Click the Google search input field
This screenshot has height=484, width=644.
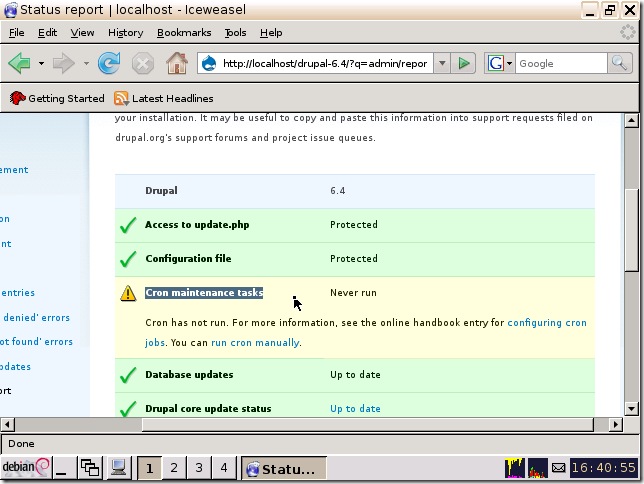coord(561,64)
